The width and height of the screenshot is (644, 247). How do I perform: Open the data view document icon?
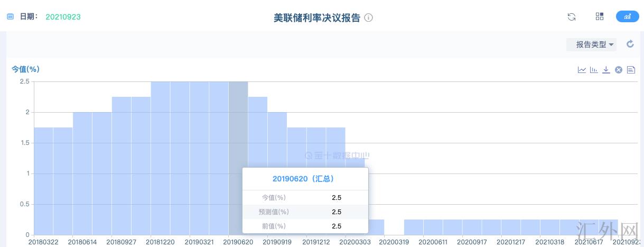631,70
